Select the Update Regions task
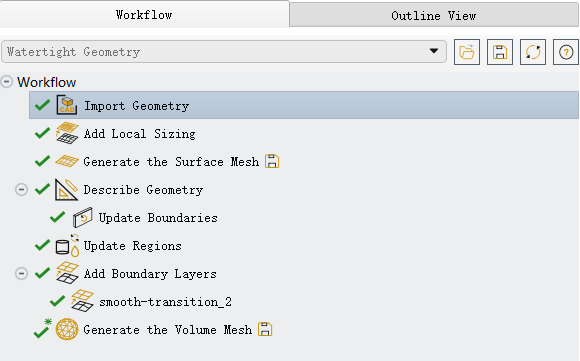The image size is (580, 361). click(x=132, y=246)
